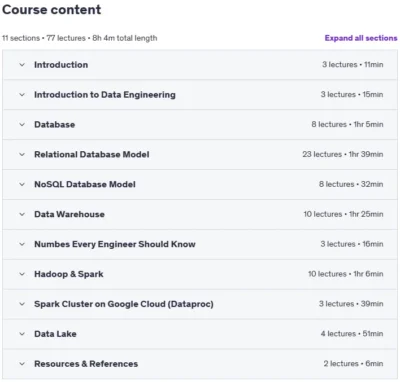Viewport: 400px width, 382px height.
Task: Select the Relational Database Model title
Action: (92, 154)
